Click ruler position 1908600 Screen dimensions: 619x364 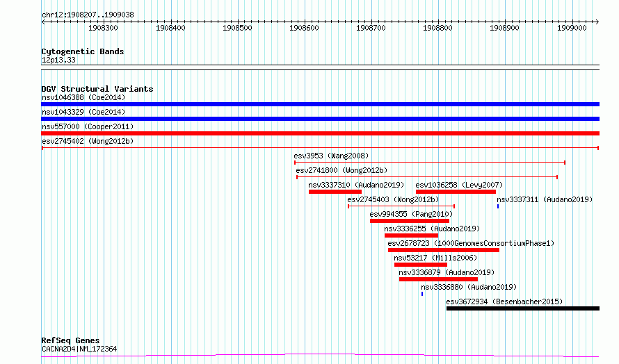(304, 28)
